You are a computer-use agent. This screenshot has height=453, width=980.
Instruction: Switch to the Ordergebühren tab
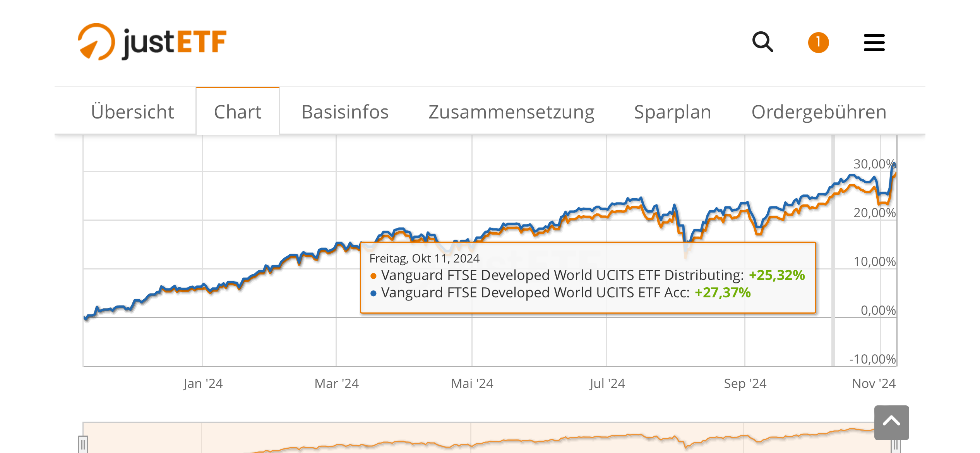[x=819, y=112]
